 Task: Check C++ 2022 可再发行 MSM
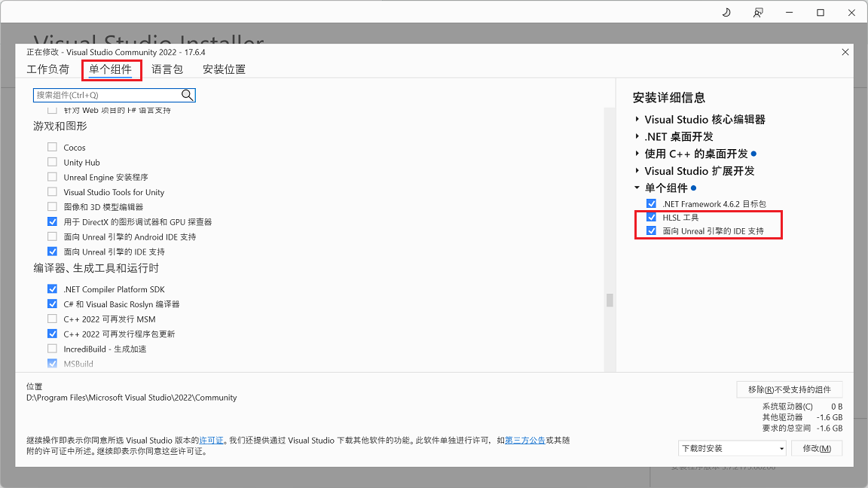pos(52,319)
